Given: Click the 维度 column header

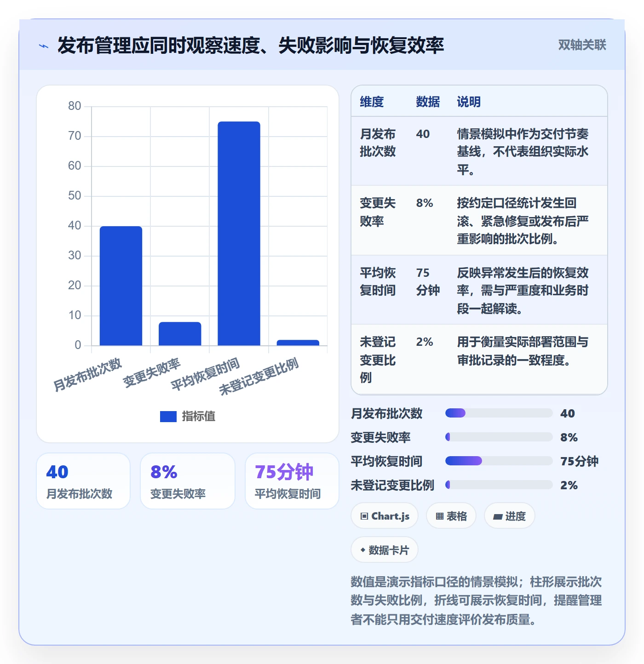Looking at the screenshot, I should [372, 102].
